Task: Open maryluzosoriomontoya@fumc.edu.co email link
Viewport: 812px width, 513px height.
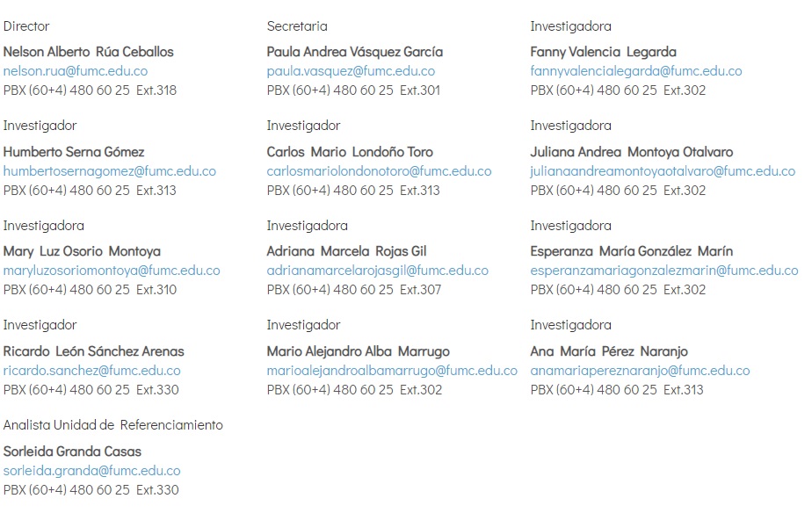Action: pyautogui.click(x=112, y=271)
